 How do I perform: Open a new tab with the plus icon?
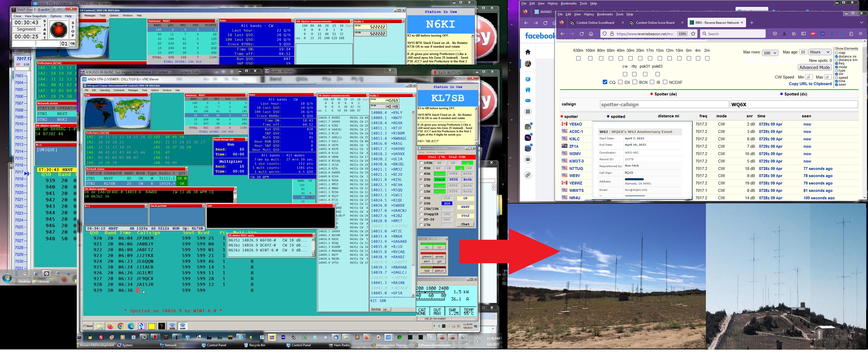[752, 22]
